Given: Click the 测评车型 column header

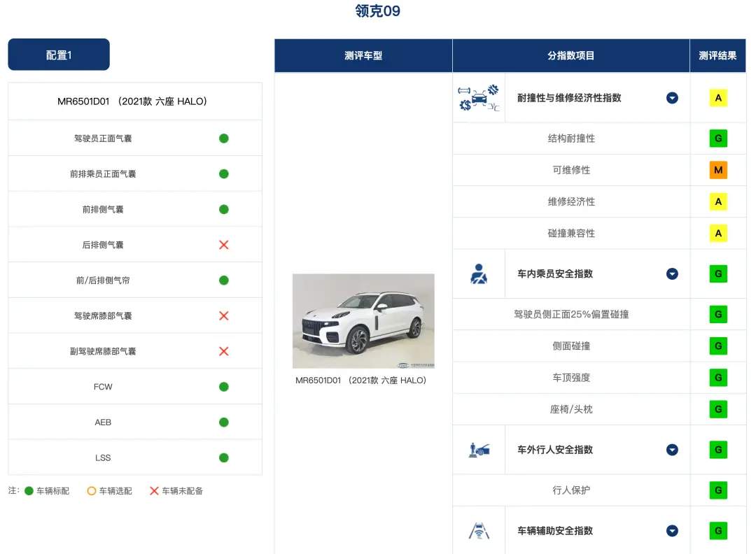Looking at the screenshot, I should click(363, 55).
